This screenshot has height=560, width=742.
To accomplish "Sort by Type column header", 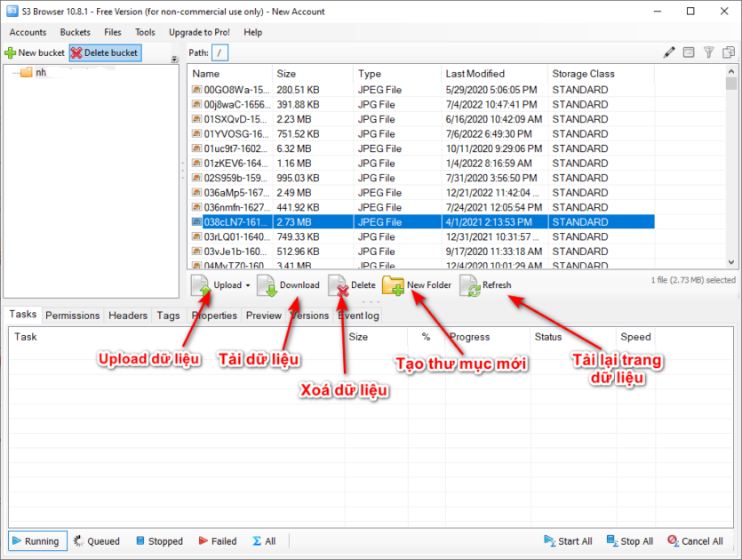I will pos(397,74).
